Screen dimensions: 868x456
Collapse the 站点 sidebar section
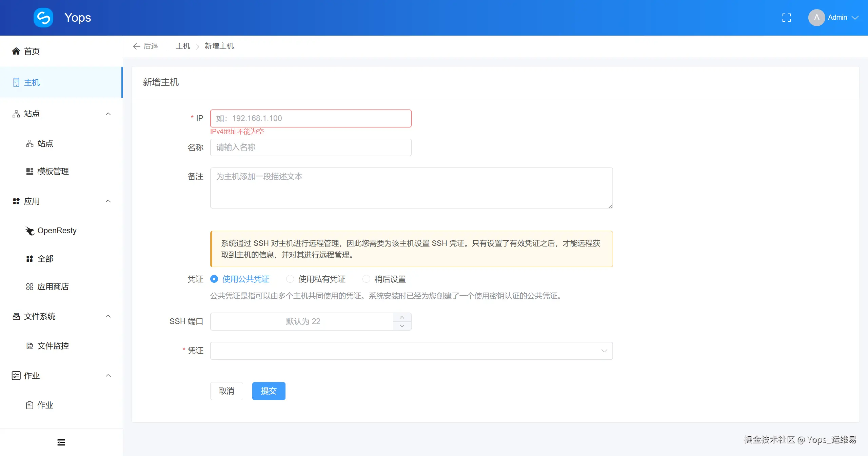[108, 114]
